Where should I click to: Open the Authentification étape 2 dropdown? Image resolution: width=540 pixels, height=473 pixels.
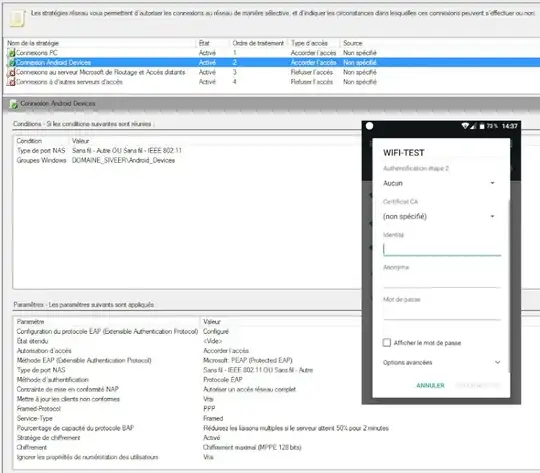439,183
